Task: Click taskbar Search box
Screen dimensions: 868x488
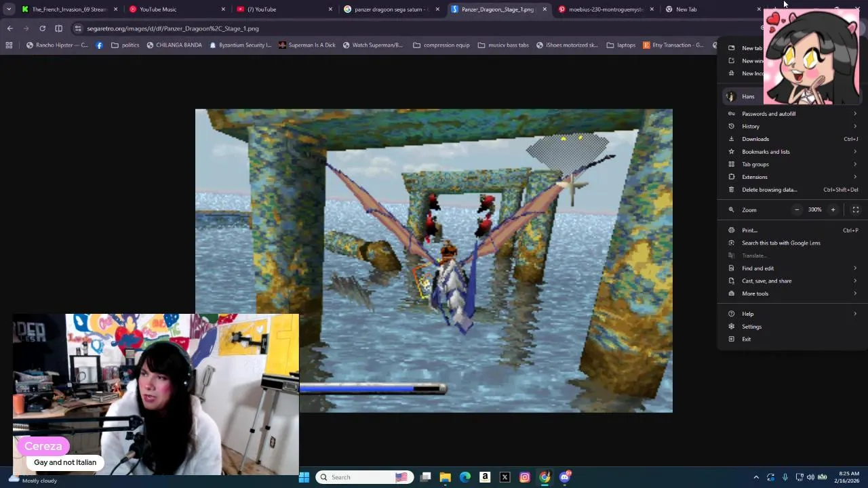Action: click(x=364, y=477)
